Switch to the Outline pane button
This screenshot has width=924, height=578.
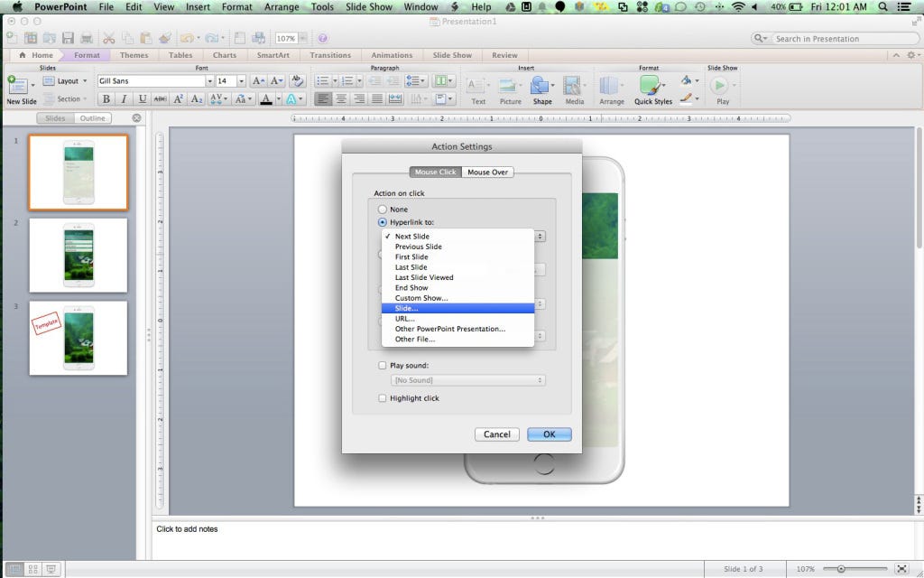pos(93,118)
